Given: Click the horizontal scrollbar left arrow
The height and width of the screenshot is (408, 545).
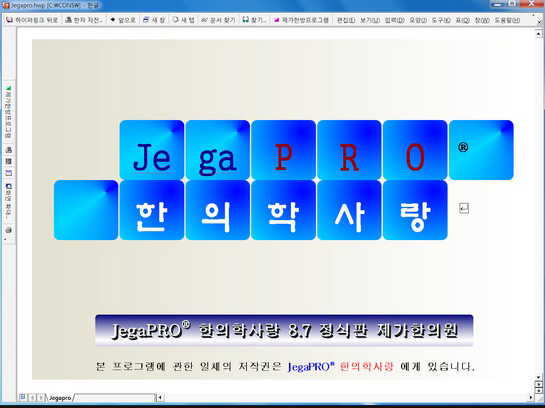Looking at the screenshot, I should click(160, 397).
